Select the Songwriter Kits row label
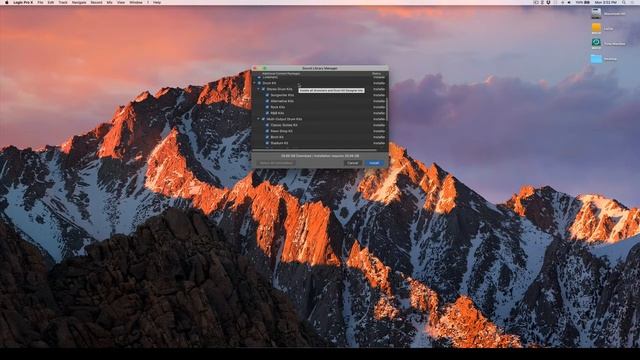 [x=282, y=95]
